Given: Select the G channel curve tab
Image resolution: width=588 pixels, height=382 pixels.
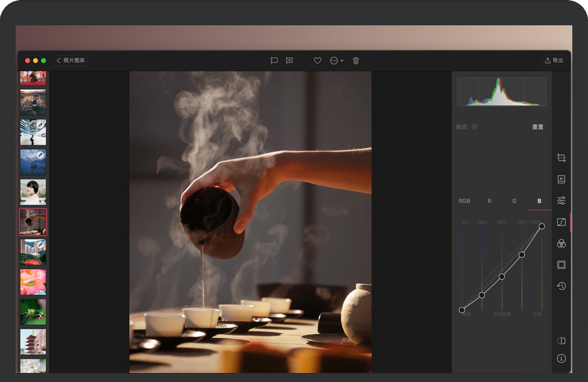Looking at the screenshot, I should pos(514,201).
